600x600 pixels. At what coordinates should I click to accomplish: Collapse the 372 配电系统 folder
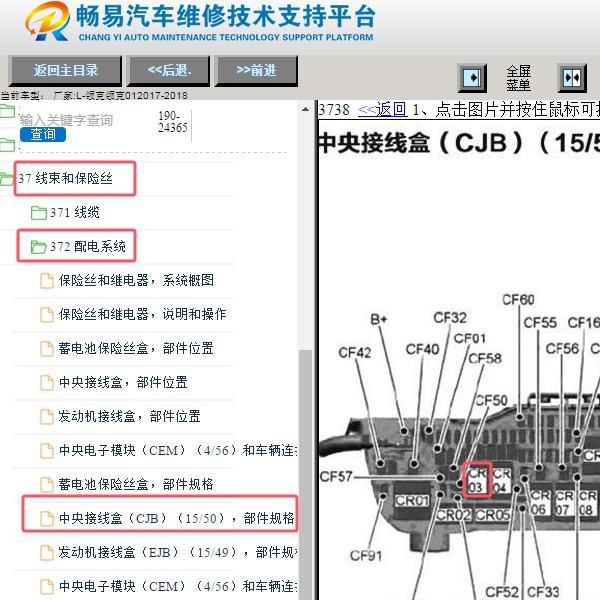click(88, 246)
